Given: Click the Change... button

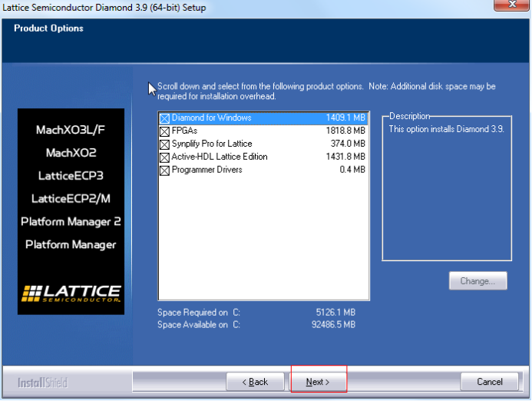Looking at the screenshot, I should pyautogui.click(x=477, y=281).
